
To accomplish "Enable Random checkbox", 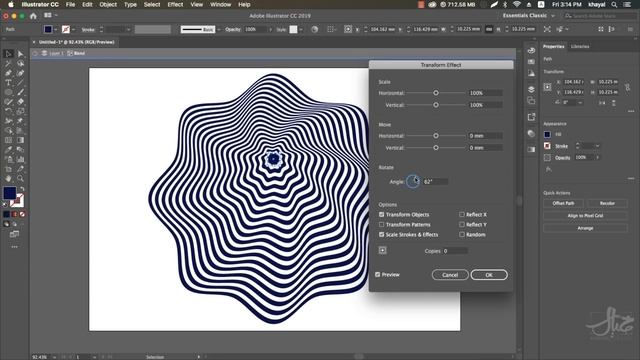I will [x=462, y=235].
